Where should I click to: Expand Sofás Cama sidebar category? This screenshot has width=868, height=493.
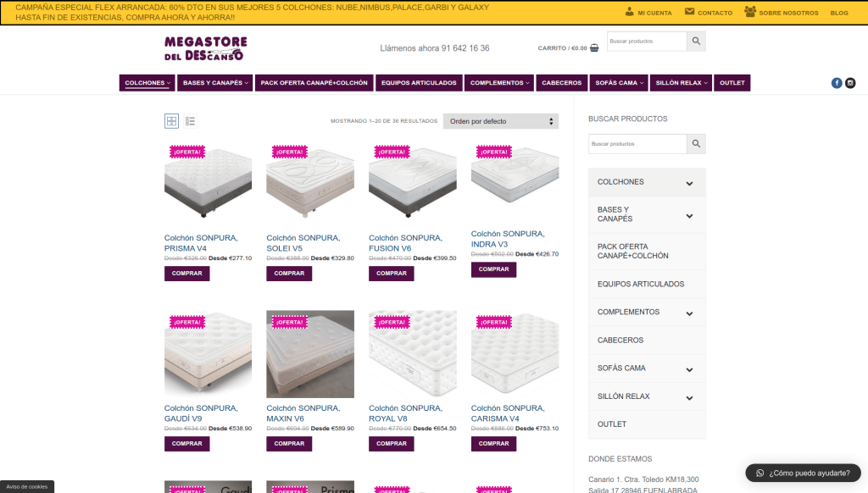click(689, 369)
